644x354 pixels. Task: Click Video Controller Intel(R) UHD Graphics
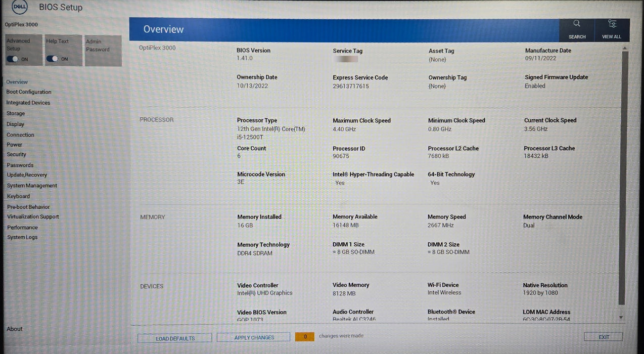click(x=265, y=293)
